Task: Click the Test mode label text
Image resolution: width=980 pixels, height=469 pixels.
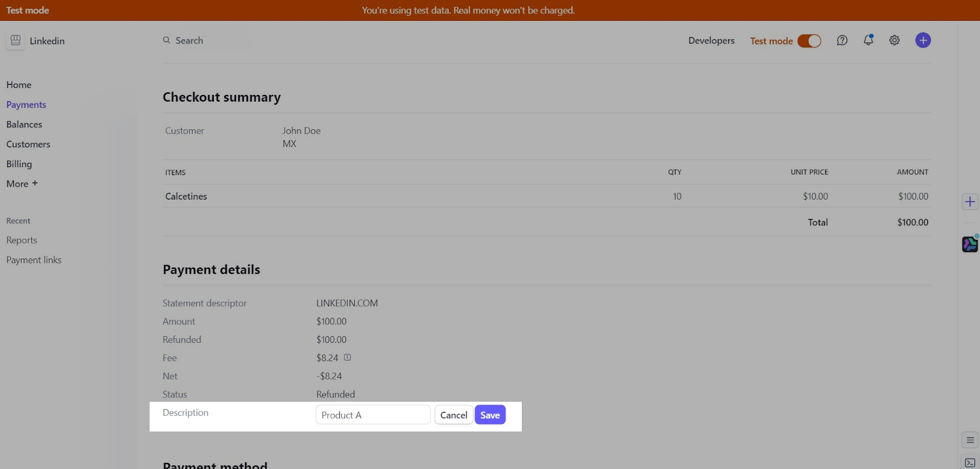Action: click(x=771, y=41)
